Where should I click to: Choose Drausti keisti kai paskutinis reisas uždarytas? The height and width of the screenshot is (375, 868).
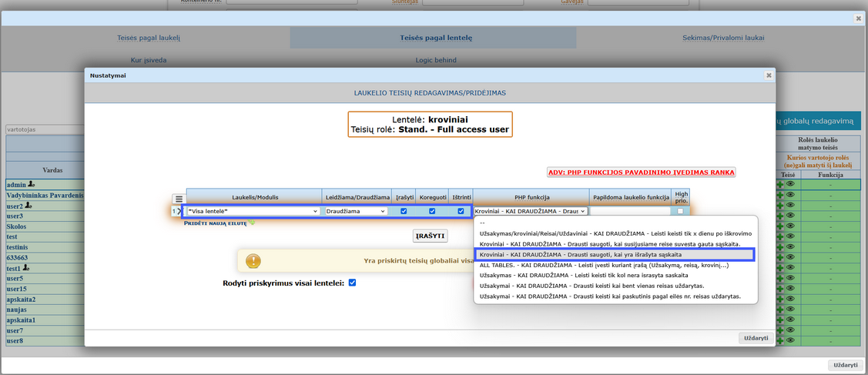click(x=615, y=296)
